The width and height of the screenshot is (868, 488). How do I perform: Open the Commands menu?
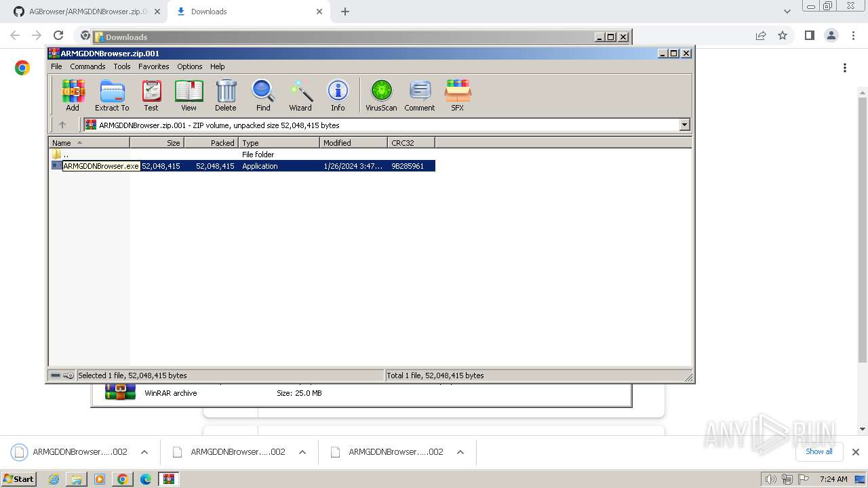pos(87,66)
